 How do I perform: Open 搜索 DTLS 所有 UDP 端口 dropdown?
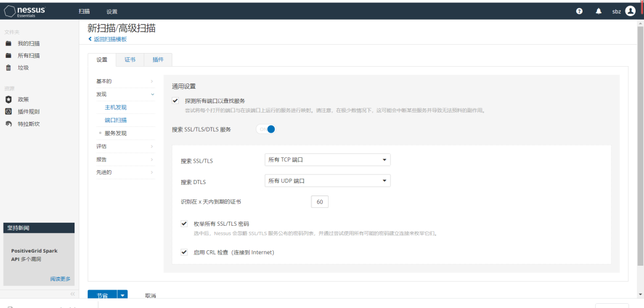click(328, 181)
